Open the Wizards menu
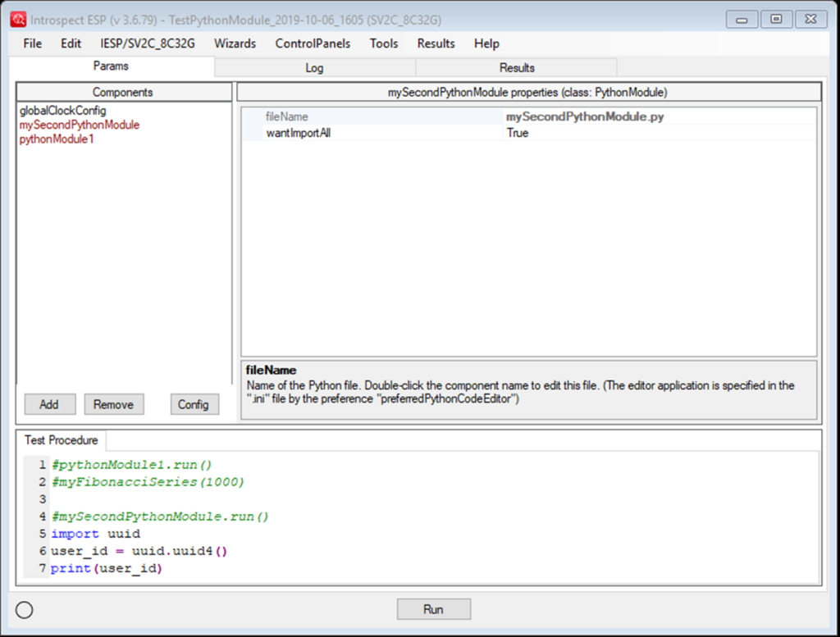This screenshot has height=637, width=840. 235,43
